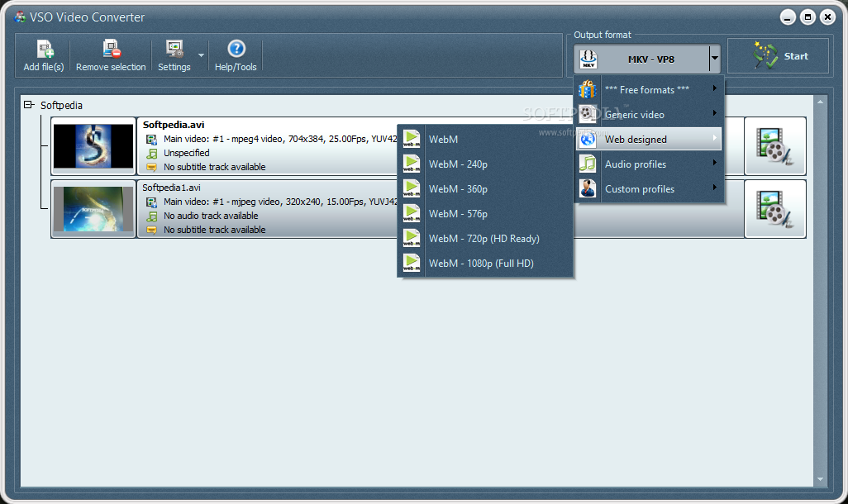This screenshot has height=504, width=848.
Task: Click the Softpedia group label
Action: tap(61, 106)
